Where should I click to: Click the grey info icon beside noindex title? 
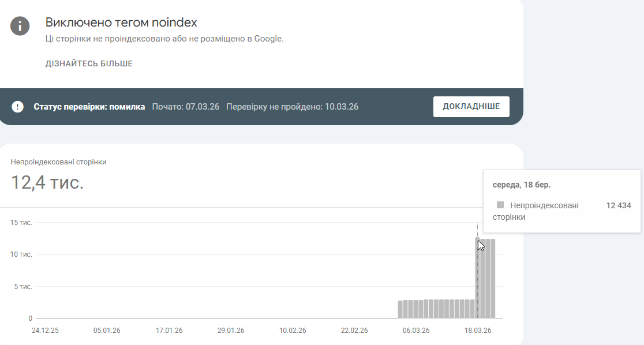pos(20,26)
